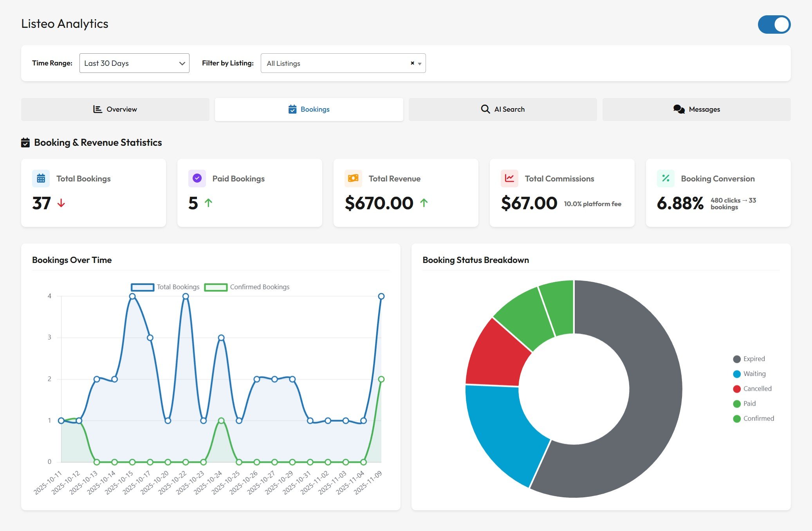This screenshot has width=812, height=531.
Task: Click the red chart icon on Total Commissions
Action: pos(509,178)
